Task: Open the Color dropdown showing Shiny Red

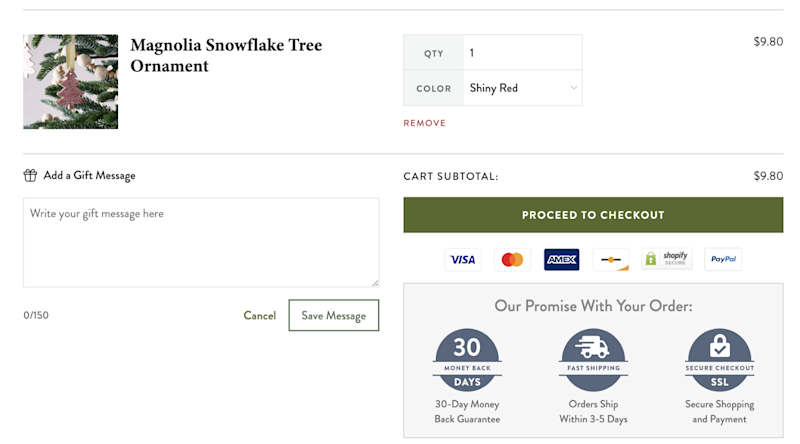Action: (x=522, y=88)
